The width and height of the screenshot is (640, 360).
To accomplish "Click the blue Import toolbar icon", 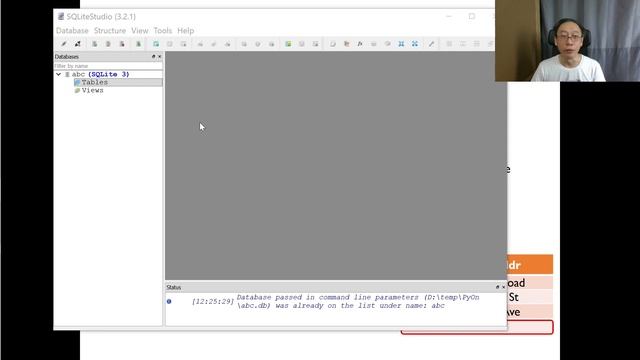I will click(x=401, y=44).
